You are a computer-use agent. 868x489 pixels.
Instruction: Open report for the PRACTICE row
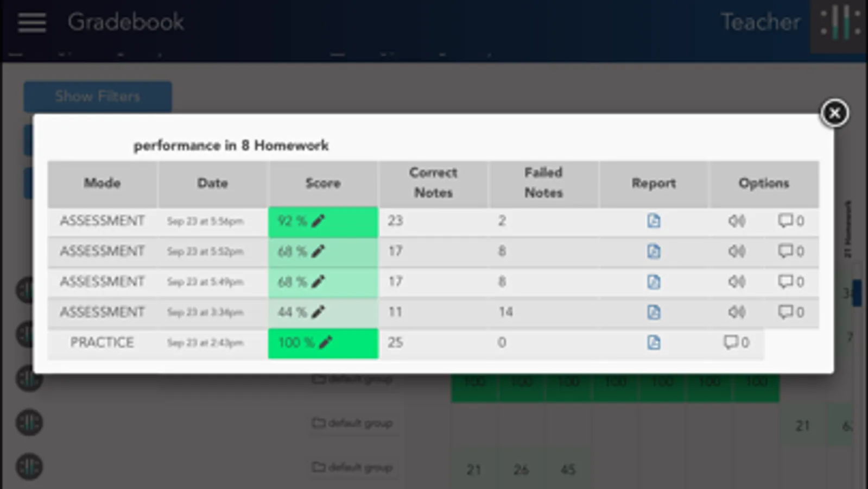pyautogui.click(x=654, y=342)
